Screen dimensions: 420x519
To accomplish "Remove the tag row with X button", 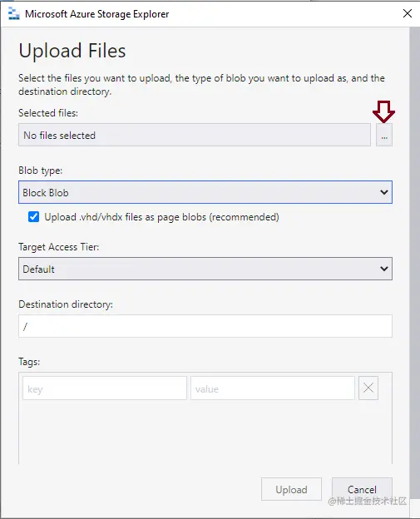I will pos(368,388).
